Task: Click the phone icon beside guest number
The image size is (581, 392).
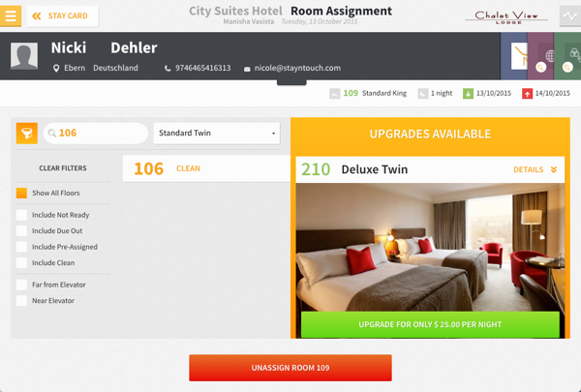Action: pyautogui.click(x=168, y=69)
